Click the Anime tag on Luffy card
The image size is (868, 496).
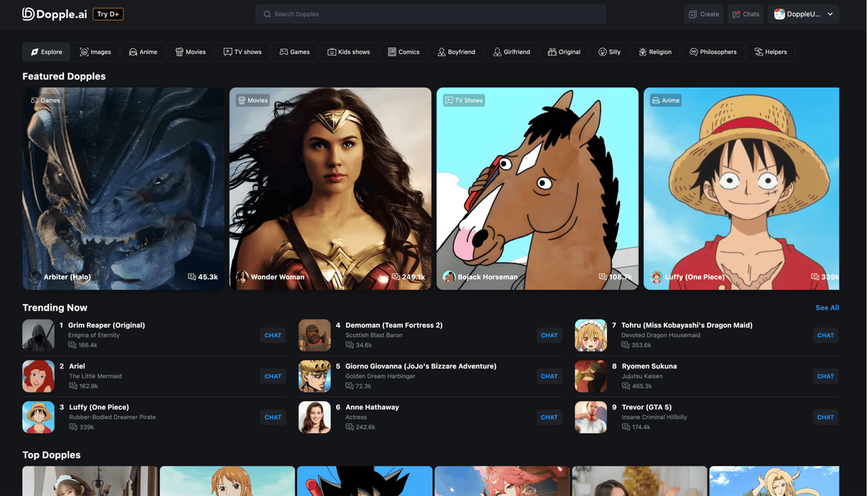tap(666, 101)
